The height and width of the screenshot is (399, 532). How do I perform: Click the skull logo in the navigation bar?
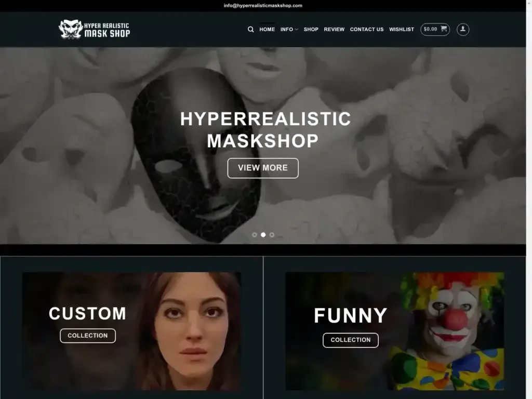[70, 29]
